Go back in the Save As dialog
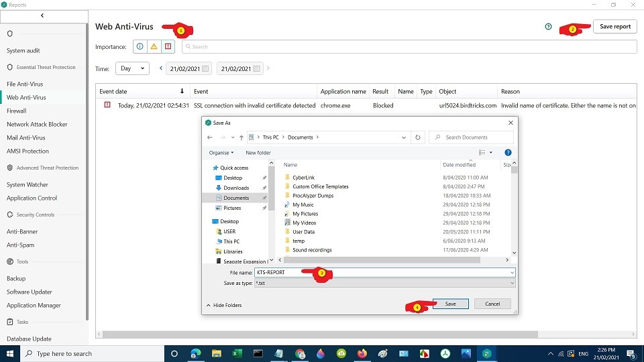Image resolution: width=644 pixels, height=362 pixels. coord(210,137)
